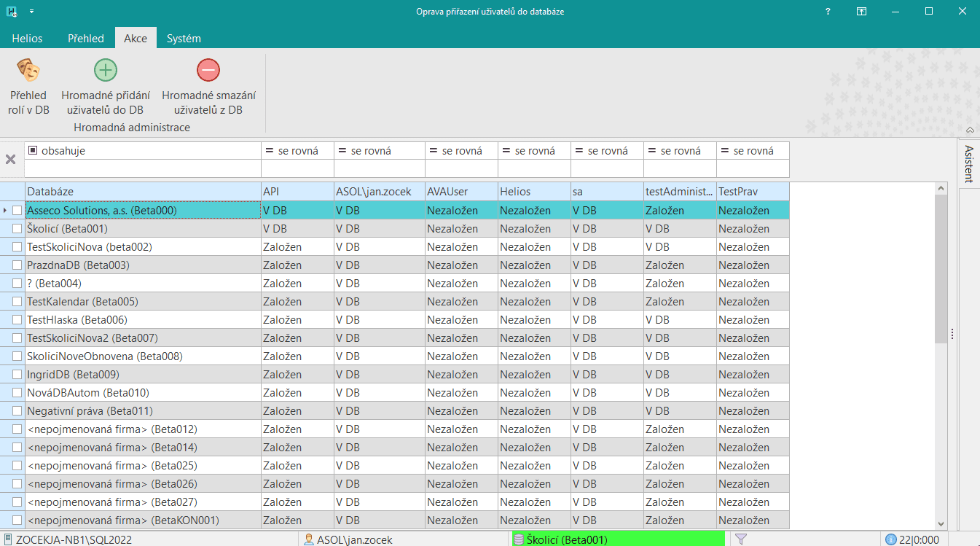The height and width of the screenshot is (546, 980).
Task: Click 'Založen' API cell in PrazdnaDB row
Action: (x=297, y=265)
